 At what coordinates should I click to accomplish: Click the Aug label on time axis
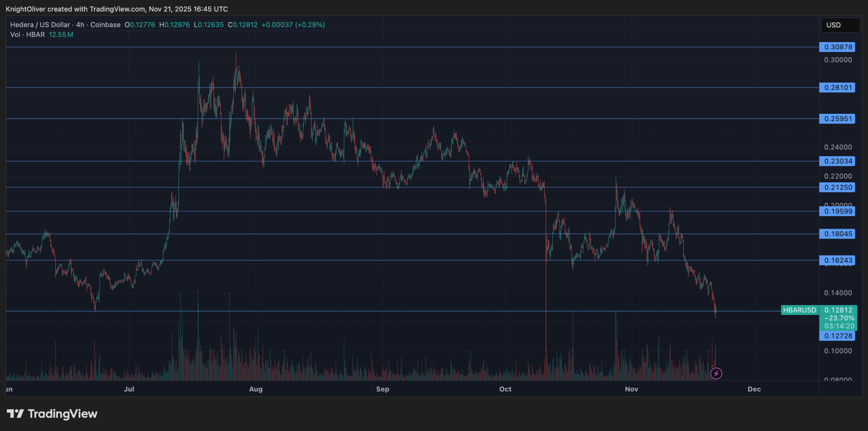click(x=256, y=389)
